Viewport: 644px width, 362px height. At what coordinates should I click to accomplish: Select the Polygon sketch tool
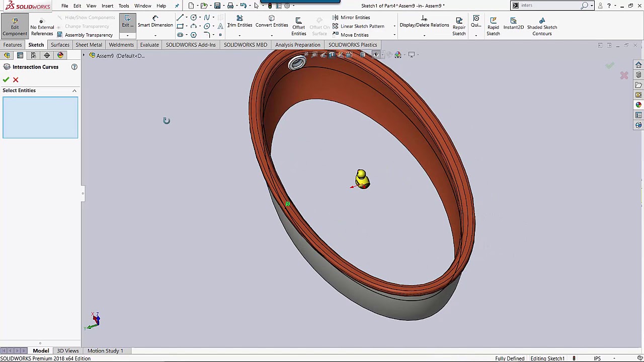click(x=194, y=35)
